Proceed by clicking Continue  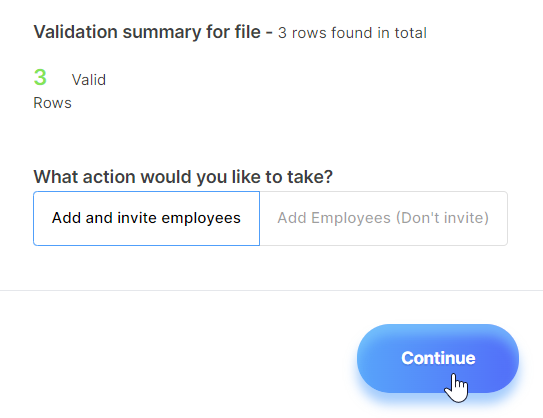[x=438, y=358]
